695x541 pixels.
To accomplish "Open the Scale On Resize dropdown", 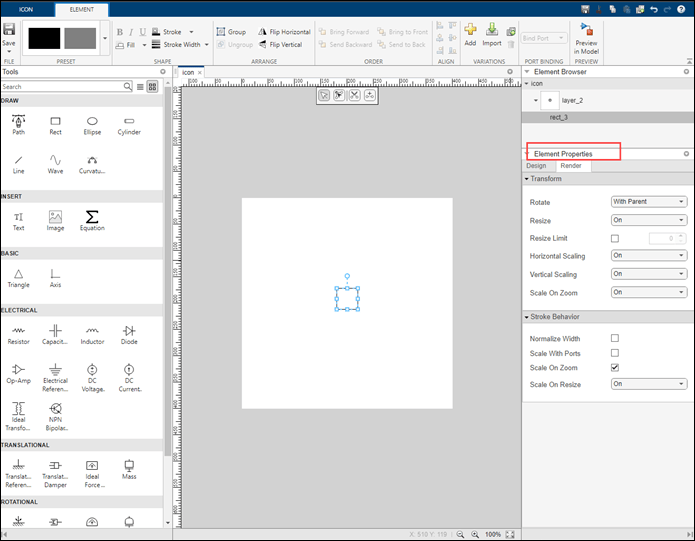I will point(649,384).
